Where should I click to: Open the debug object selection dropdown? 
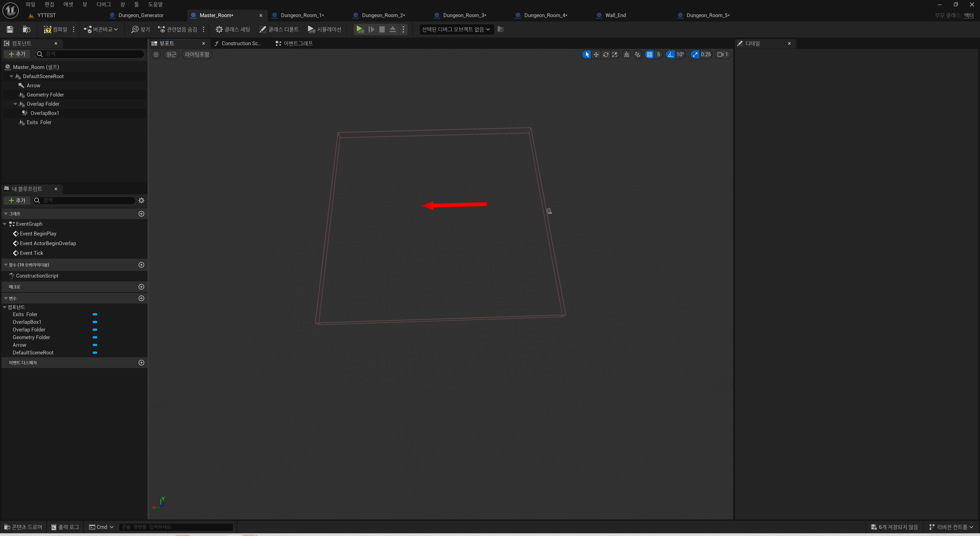(456, 29)
